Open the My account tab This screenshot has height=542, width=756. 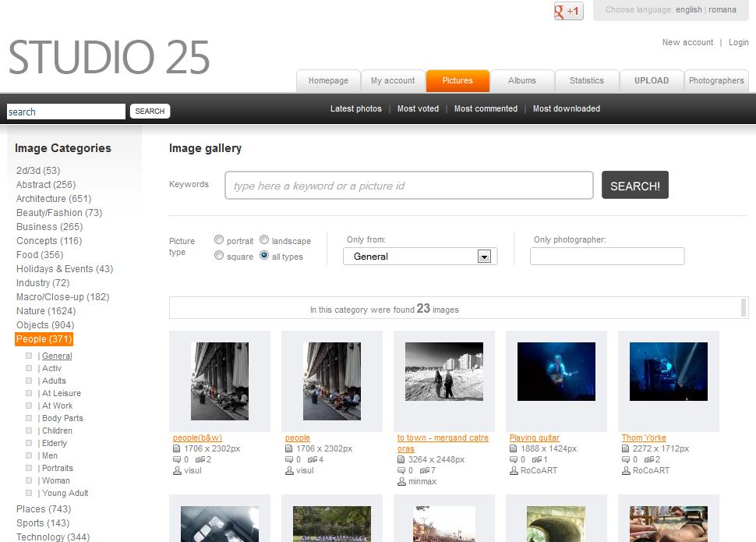tap(393, 80)
